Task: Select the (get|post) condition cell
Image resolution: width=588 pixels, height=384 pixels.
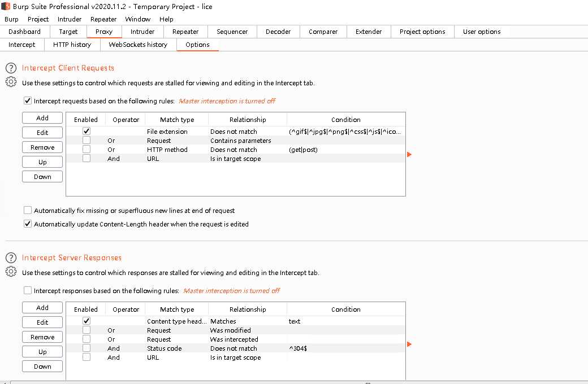Action: pyautogui.click(x=346, y=150)
